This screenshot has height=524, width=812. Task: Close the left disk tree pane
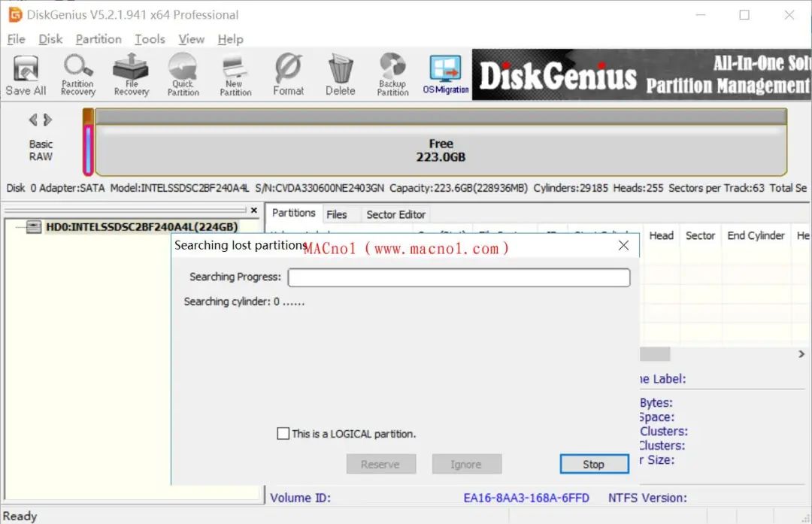tap(254, 211)
